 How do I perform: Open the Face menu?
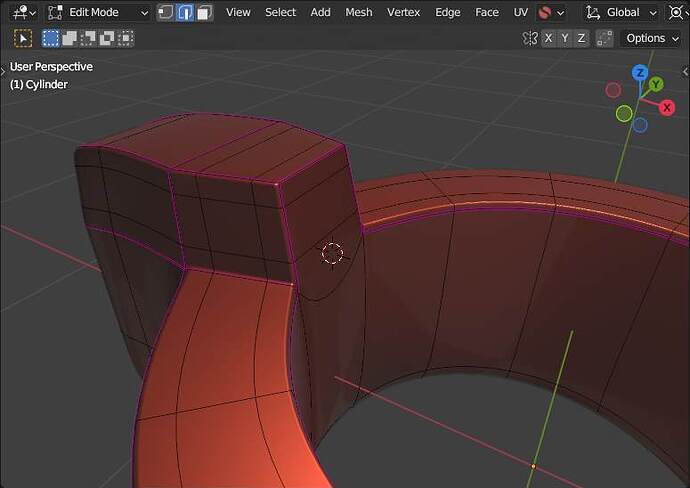tap(487, 12)
